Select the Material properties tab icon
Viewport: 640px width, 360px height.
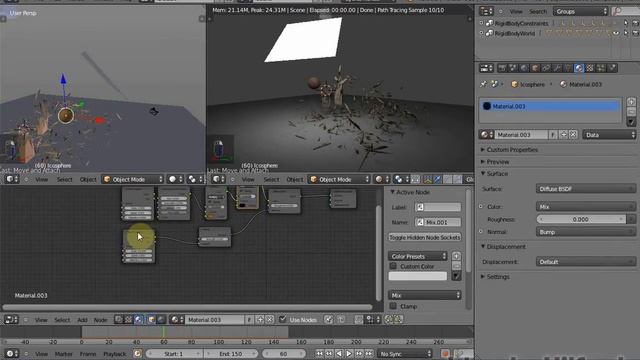tap(579, 68)
